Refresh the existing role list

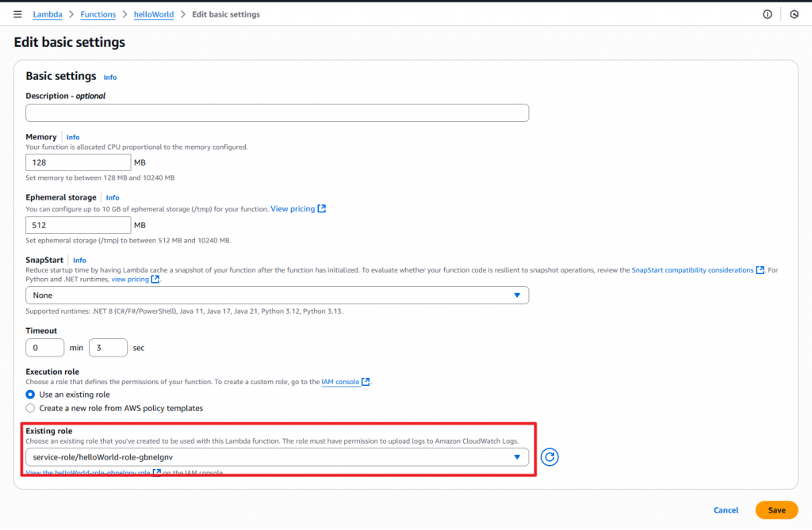550,457
